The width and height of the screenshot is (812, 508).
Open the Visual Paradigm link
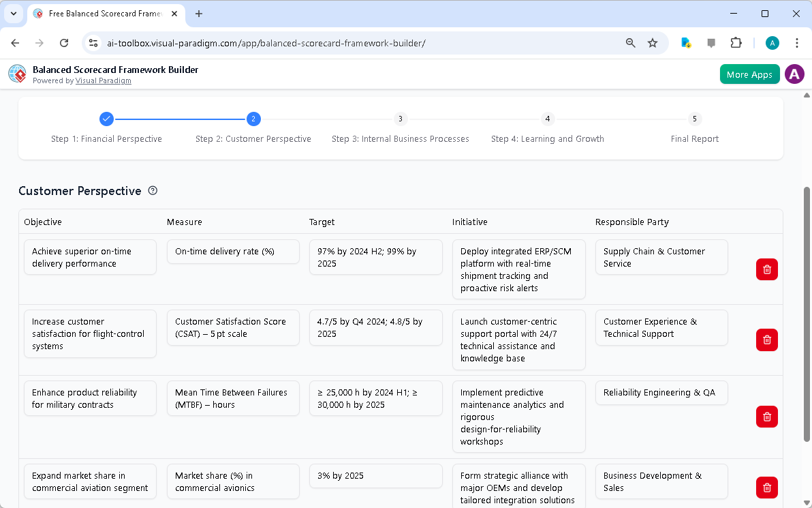[104, 80]
